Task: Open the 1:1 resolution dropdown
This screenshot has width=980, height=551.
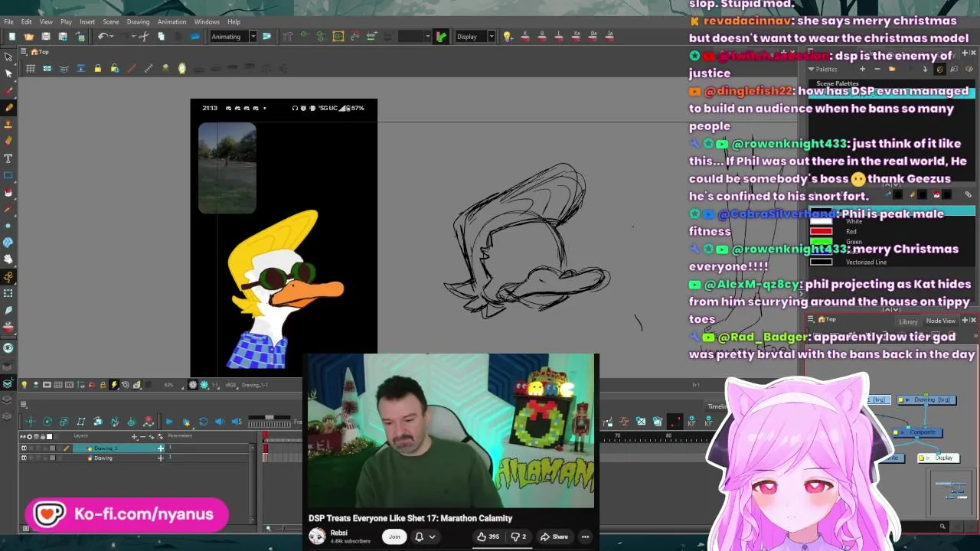Action: (x=217, y=385)
